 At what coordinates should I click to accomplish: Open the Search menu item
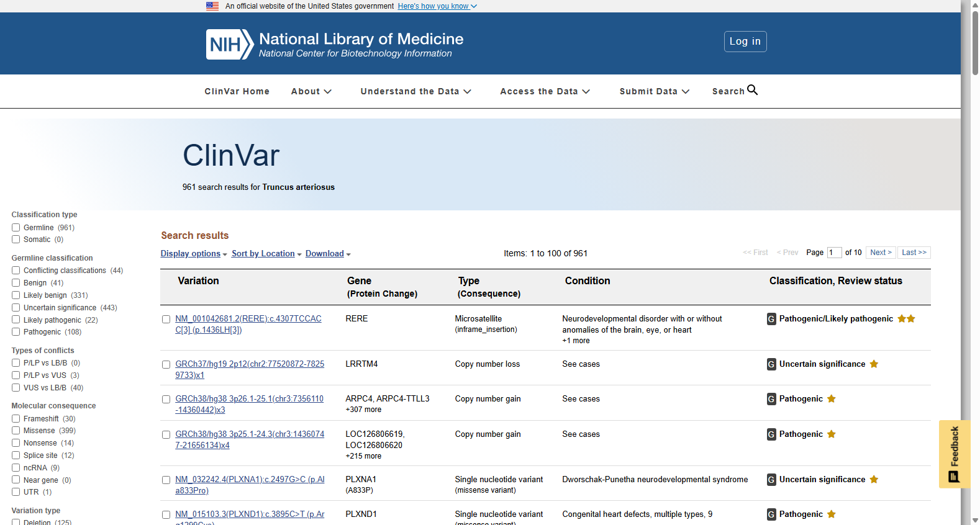(735, 91)
